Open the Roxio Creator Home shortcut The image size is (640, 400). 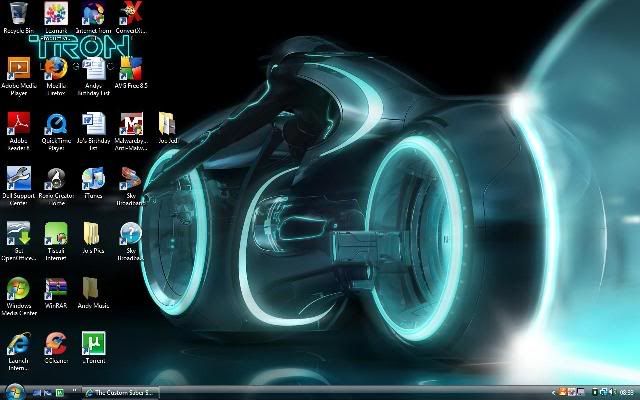56,178
